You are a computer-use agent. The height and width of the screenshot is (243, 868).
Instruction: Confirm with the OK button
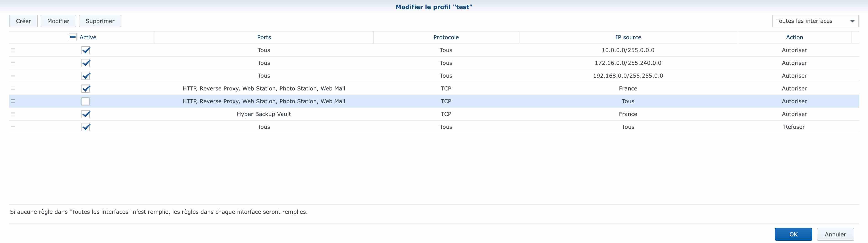click(x=793, y=234)
